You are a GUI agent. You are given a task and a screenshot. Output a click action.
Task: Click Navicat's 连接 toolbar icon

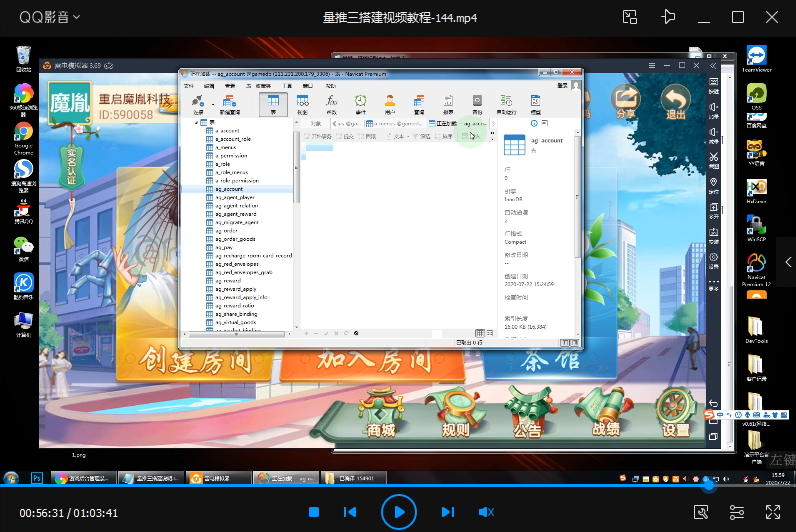pyautogui.click(x=198, y=104)
